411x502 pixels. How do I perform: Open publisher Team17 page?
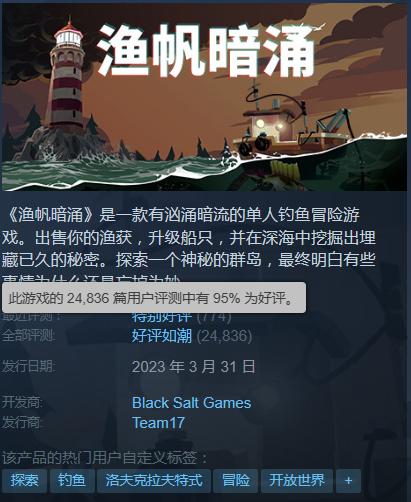158,423
